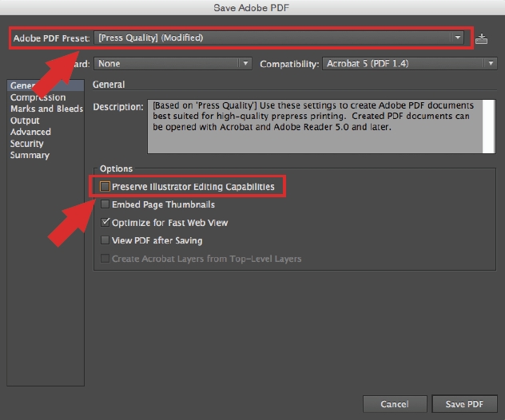Show the Summary category
This screenshot has height=420, width=505.
coord(30,155)
